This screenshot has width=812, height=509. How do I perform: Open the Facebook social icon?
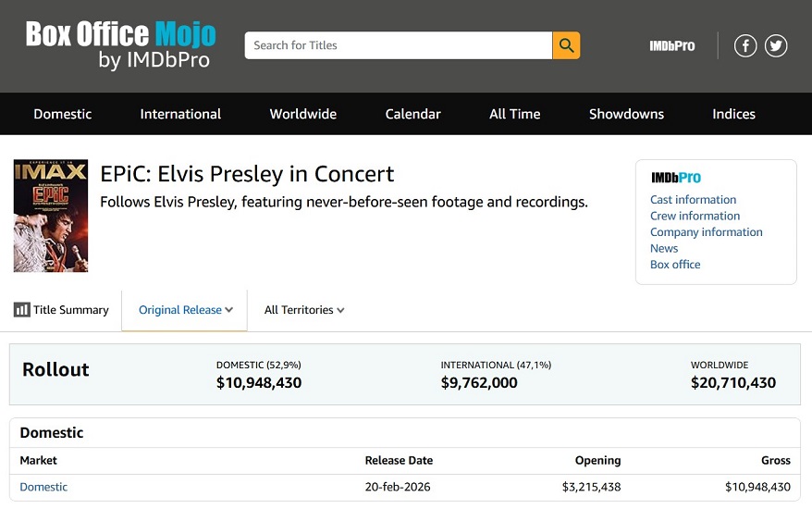(x=745, y=45)
